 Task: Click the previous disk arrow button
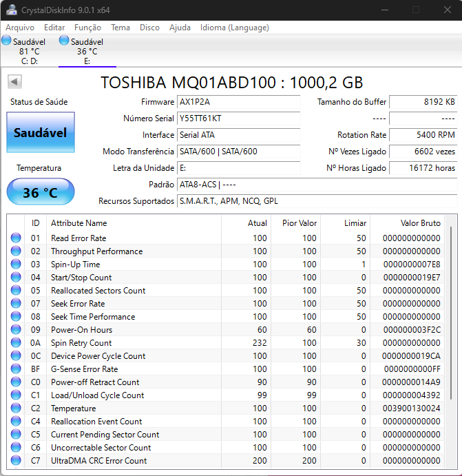(14, 81)
